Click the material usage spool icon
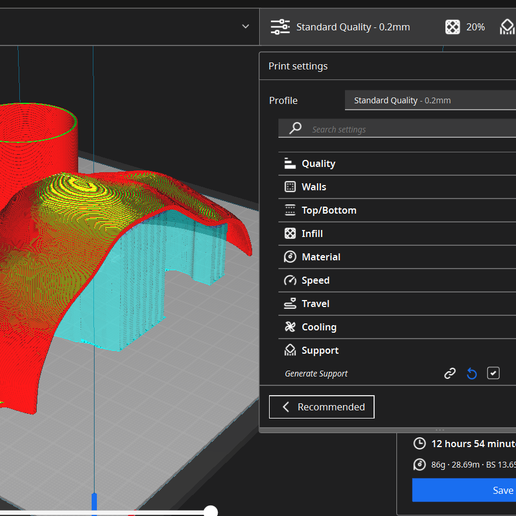The height and width of the screenshot is (516, 516). coord(419,464)
